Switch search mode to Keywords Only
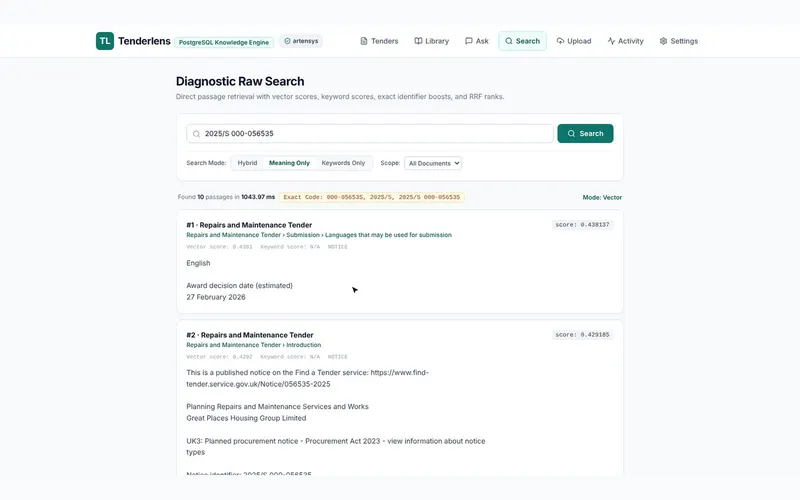 (x=343, y=163)
